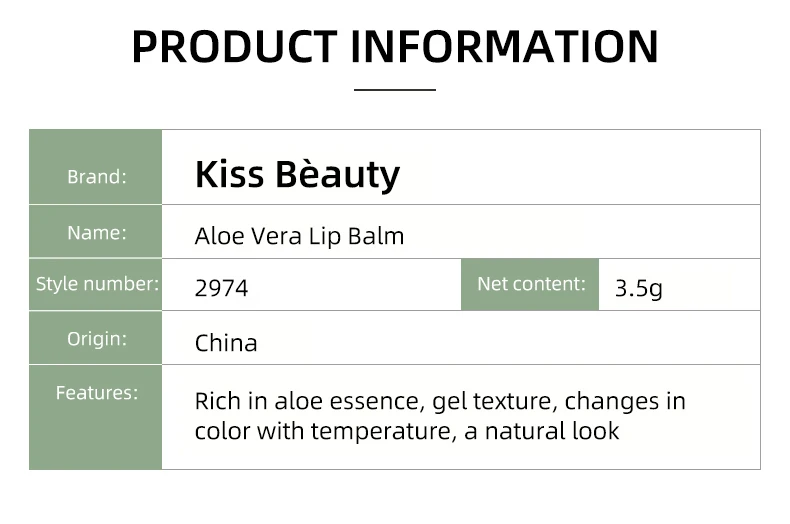The image size is (790, 524).
Task: Click the word INFORMATION in the title
Action: 504,47
